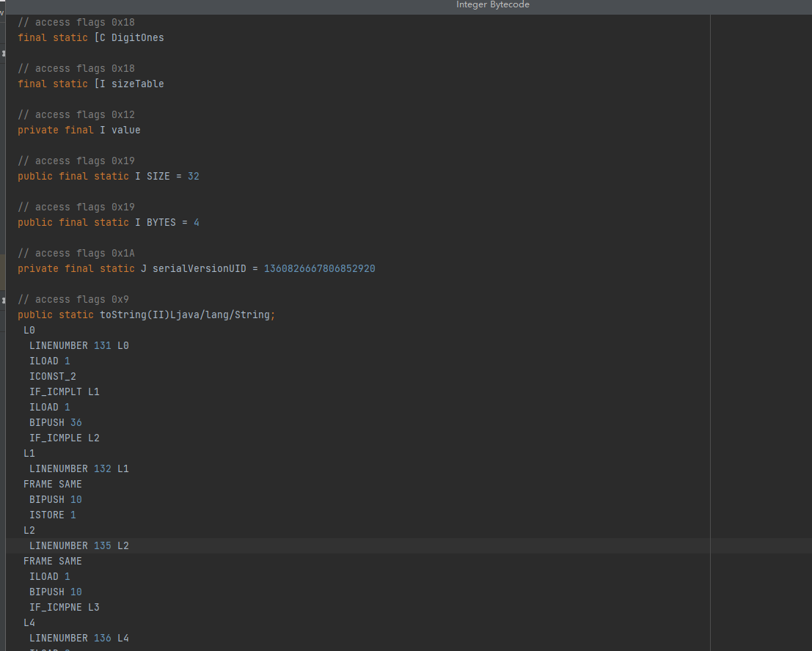Click the 'IF_ICMPLT L1' instruction
Viewport: 812px width, 651px height.
65,391
